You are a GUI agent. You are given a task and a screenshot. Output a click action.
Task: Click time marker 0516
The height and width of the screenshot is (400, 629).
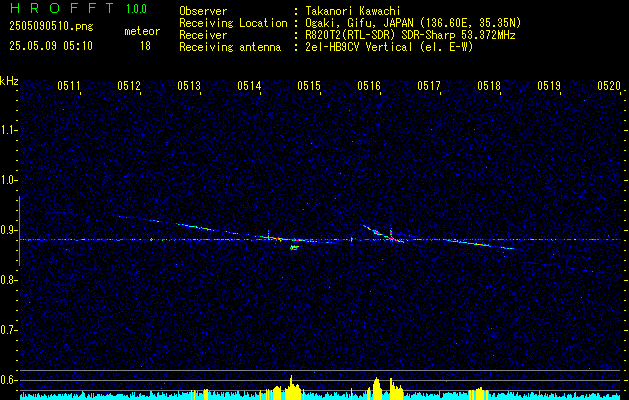tap(369, 86)
